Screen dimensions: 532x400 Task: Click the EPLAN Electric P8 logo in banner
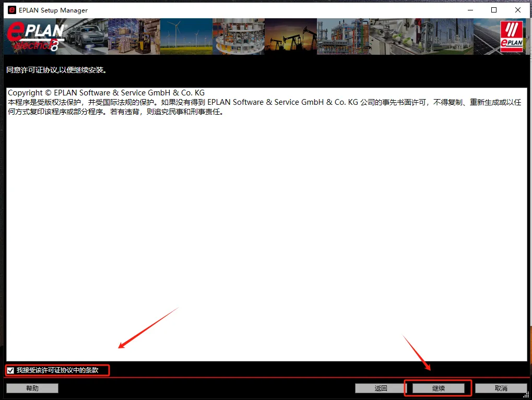(36, 37)
